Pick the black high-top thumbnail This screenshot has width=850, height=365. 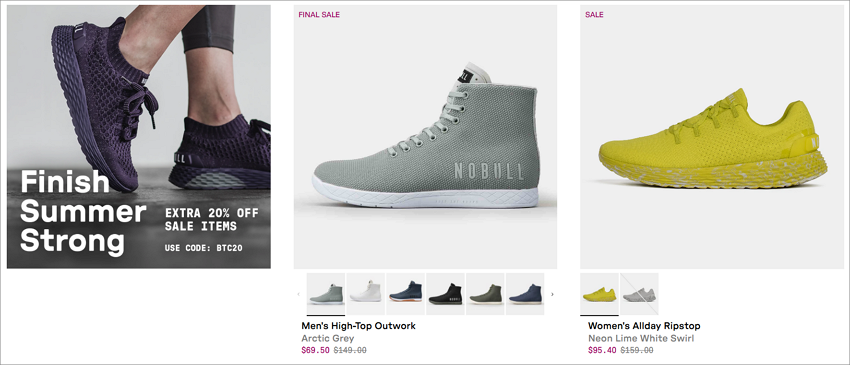[x=445, y=294]
